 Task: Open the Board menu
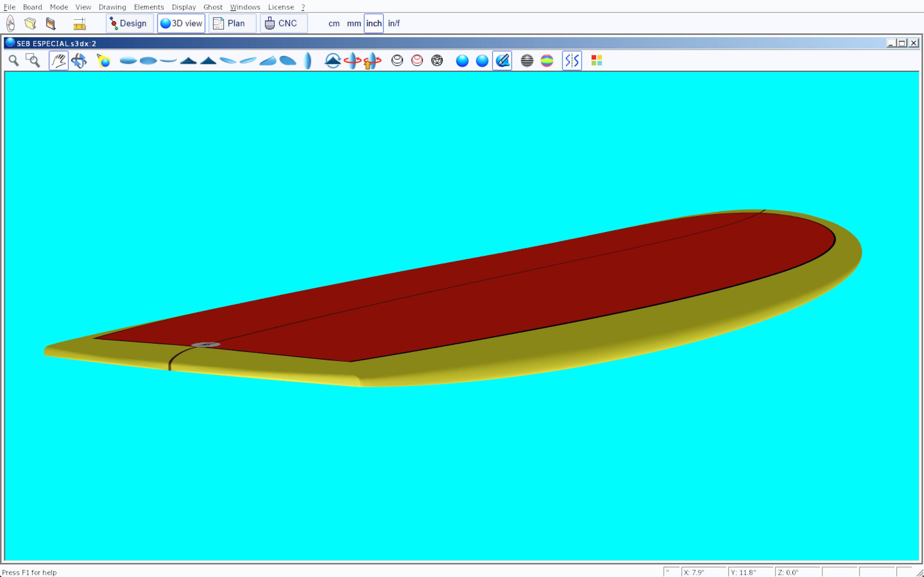pyautogui.click(x=32, y=7)
